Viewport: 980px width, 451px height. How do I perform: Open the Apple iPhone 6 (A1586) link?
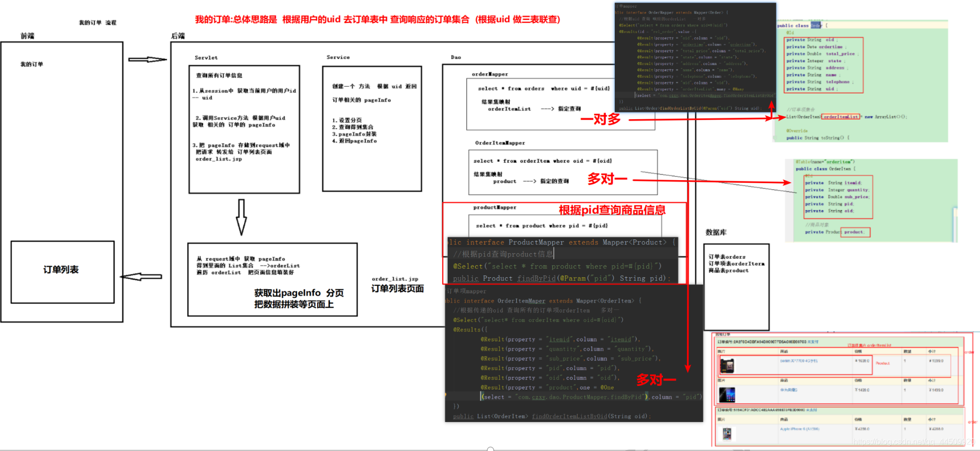[x=799, y=429]
